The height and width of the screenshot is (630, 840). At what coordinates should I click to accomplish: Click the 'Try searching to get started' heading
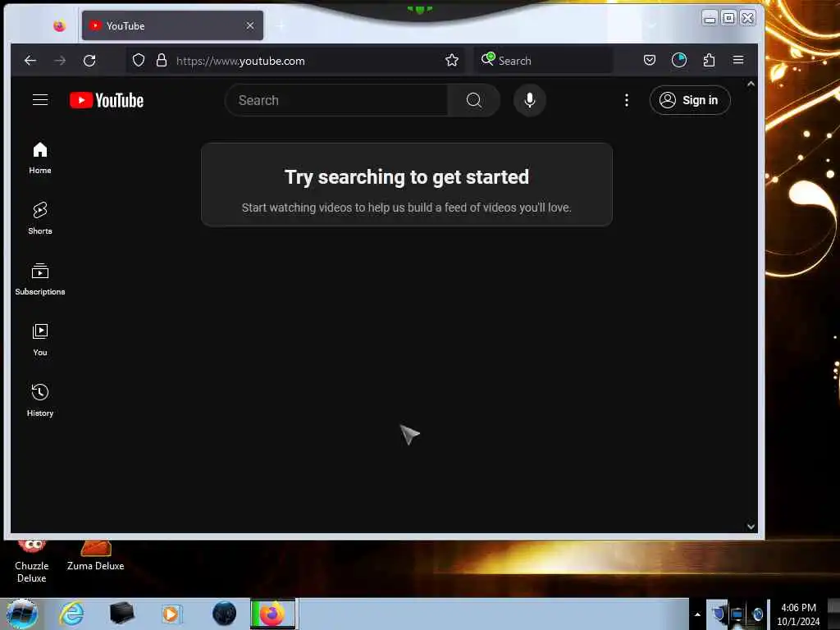pyautogui.click(x=407, y=177)
